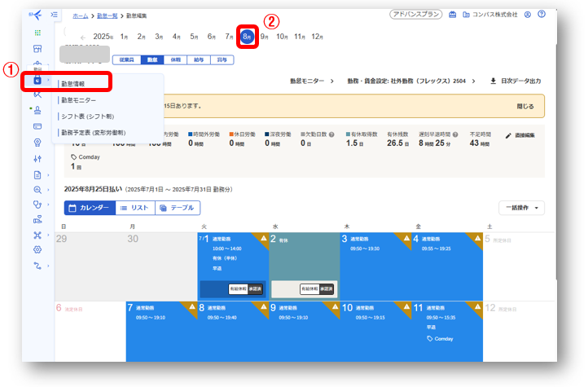Select the カレンダー view toggle

click(90, 208)
